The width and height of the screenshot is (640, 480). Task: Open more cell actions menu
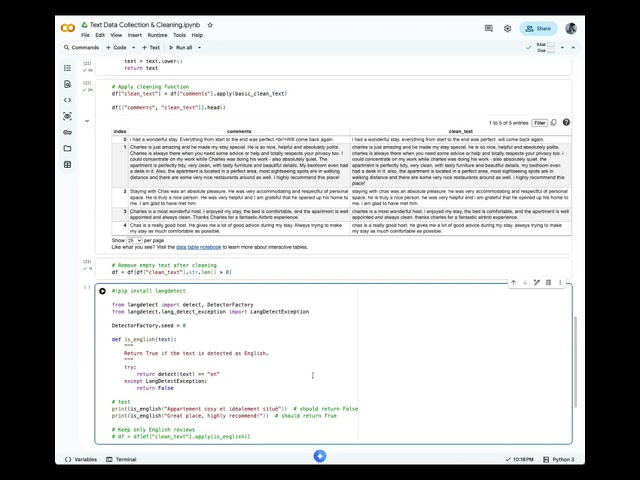coord(560,282)
